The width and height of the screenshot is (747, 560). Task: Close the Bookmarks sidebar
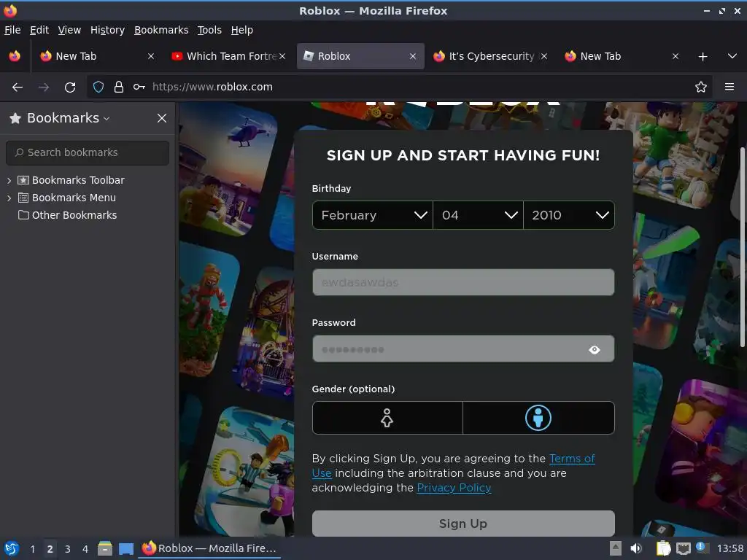[x=162, y=118]
